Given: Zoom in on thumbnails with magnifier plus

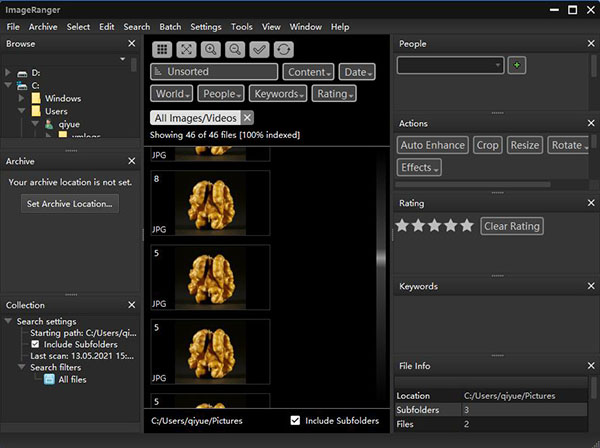Looking at the screenshot, I should click(210, 49).
